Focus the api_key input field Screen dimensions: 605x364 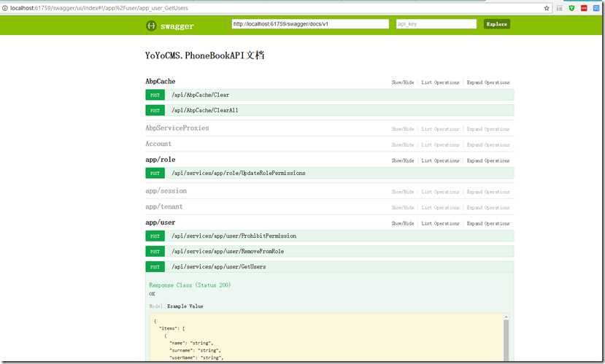coord(436,24)
